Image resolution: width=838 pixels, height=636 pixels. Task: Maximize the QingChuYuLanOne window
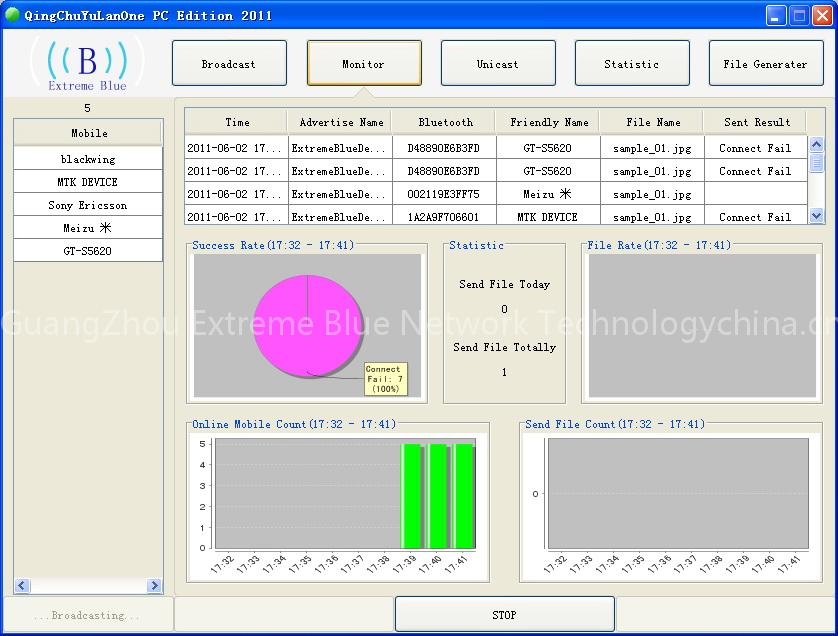(799, 15)
